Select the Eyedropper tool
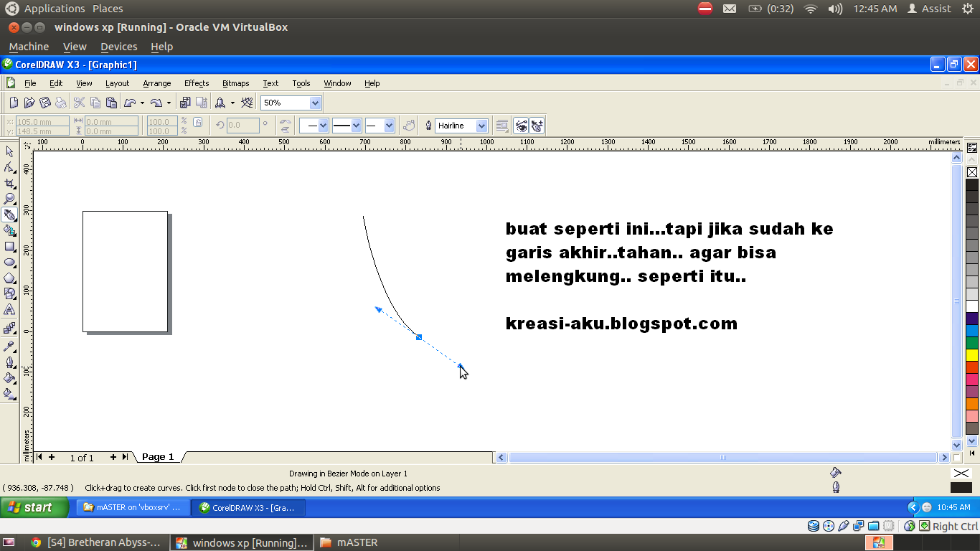Image resolution: width=980 pixels, height=551 pixels. pos(9,346)
